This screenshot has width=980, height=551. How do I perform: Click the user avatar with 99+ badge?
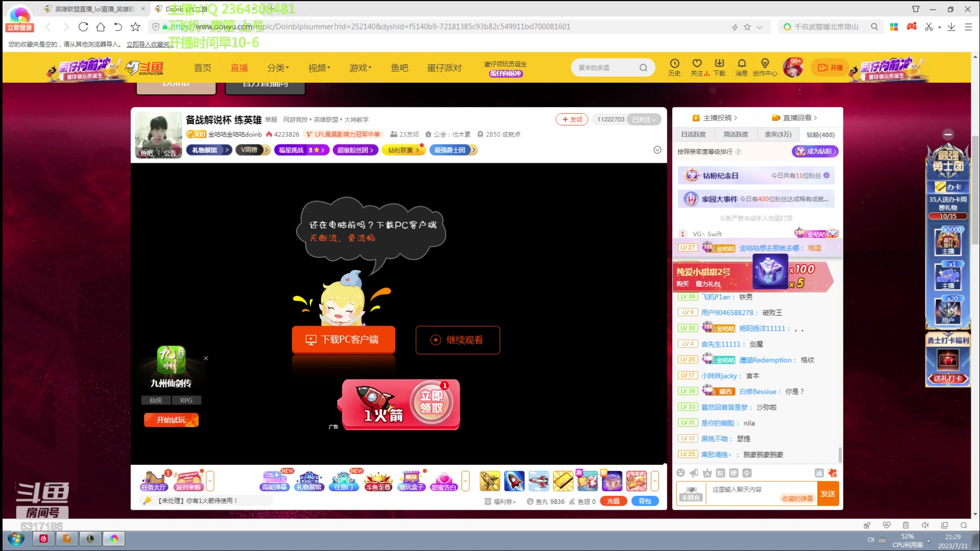793,67
